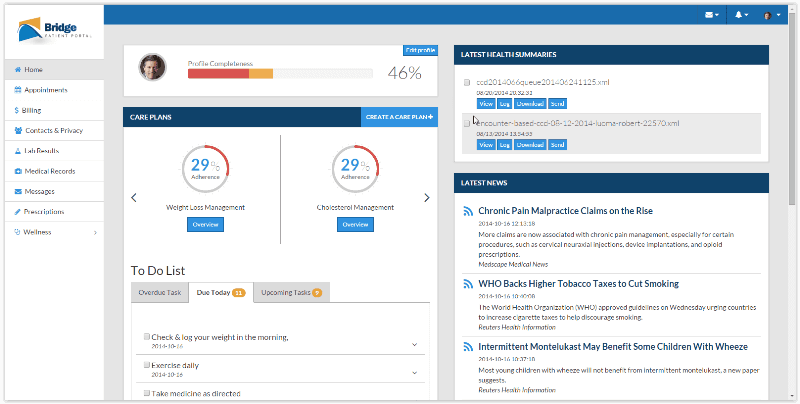The height and width of the screenshot is (404, 800).
Task: Click RSS icon beside Intermittent Montelukast headline
Action: click(468, 347)
